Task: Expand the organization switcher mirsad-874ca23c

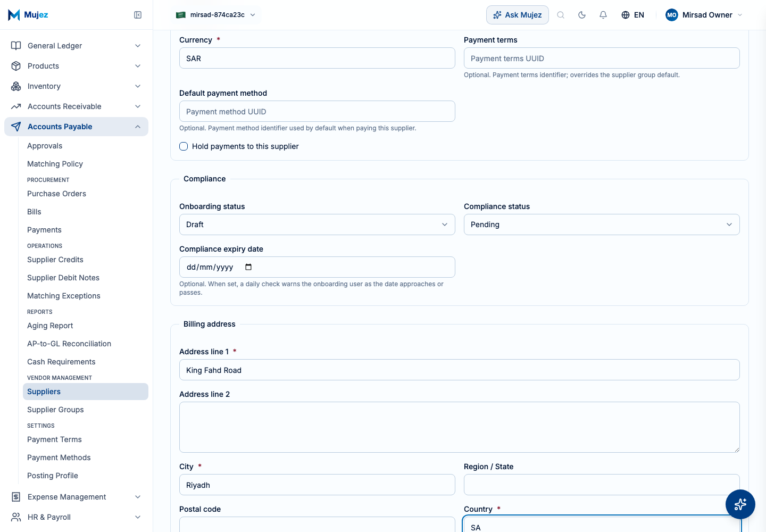Action: (216, 15)
